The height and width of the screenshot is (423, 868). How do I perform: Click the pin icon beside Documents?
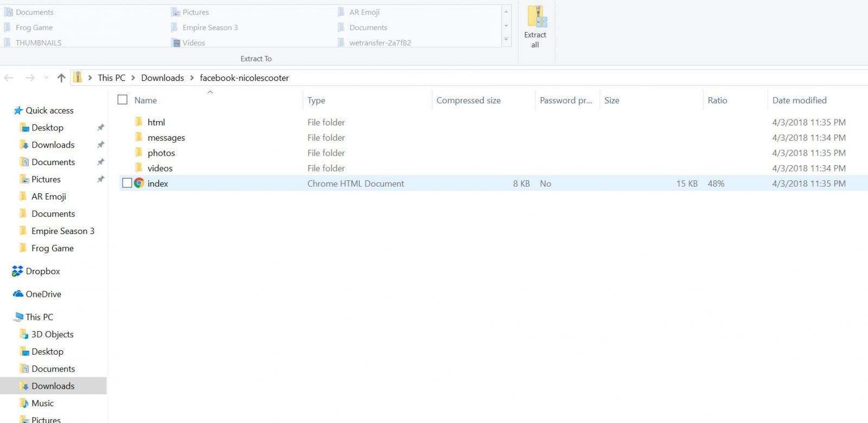coord(100,162)
